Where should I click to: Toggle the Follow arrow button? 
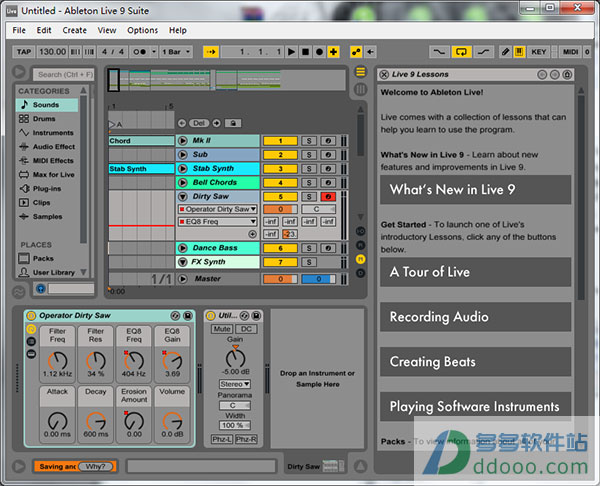tap(211, 52)
